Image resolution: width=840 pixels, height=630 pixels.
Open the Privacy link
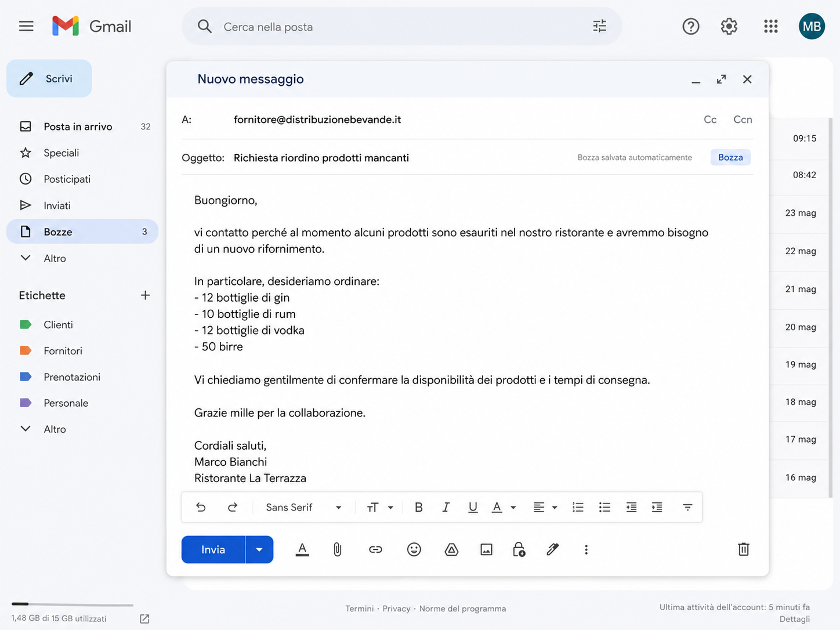pyautogui.click(x=396, y=609)
